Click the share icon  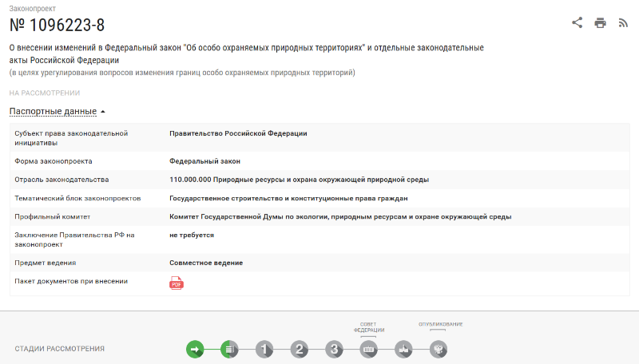pyautogui.click(x=577, y=22)
